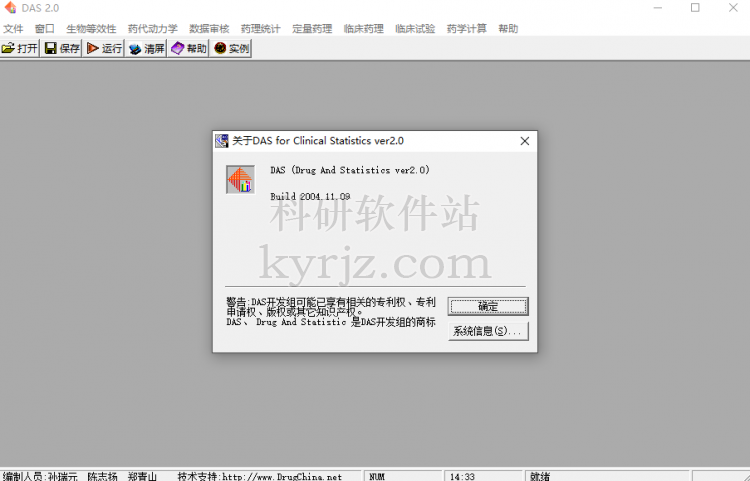Click 'DAS (Drug And Statistics ver2.0)' text
750x481 pixels.
pos(350,170)
